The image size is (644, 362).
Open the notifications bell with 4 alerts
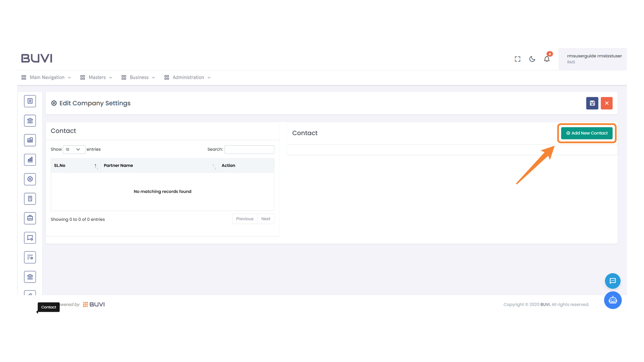(x=547, y=59)
